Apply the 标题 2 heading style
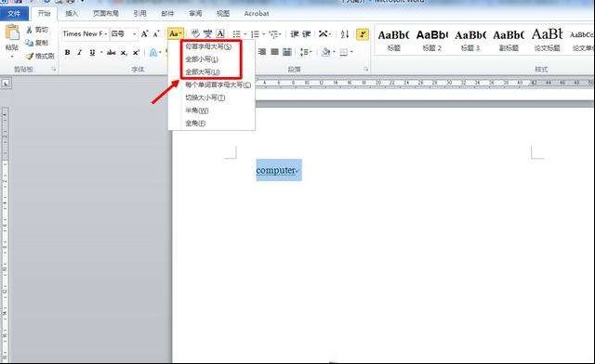 click(x=431, y=40)
